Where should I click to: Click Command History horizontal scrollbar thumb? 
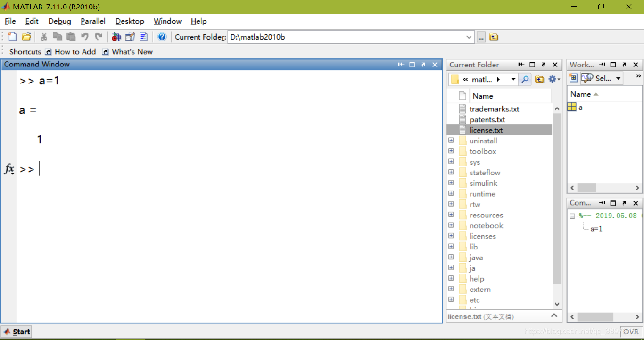coord(595,317)
